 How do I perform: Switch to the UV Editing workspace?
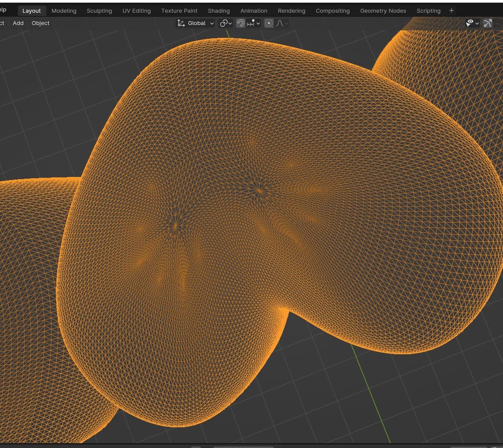(x=137, y=11)
